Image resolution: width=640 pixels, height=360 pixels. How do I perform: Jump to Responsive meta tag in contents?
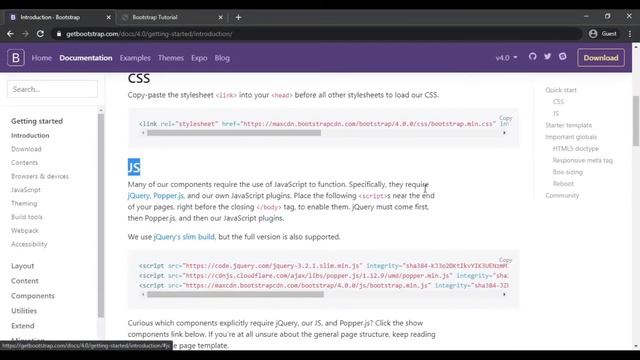[583, 160]
